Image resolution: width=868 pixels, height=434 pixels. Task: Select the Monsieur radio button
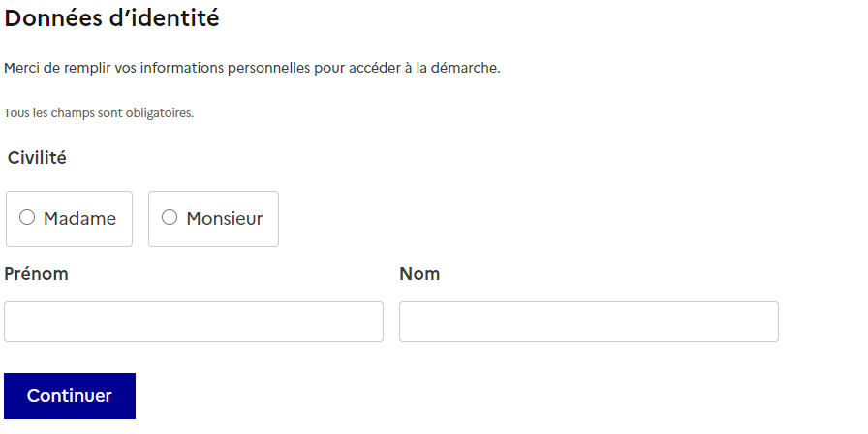[x=170, y=218]
